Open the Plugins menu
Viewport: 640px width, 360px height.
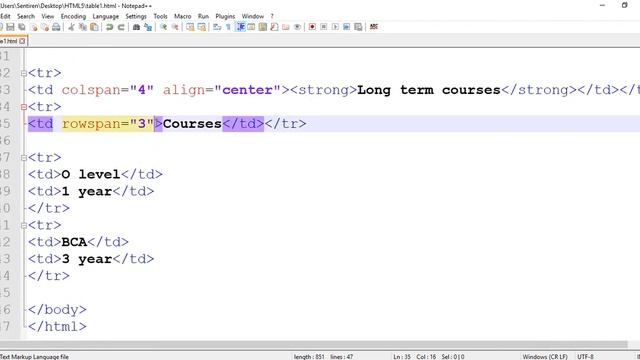(225, 16)
